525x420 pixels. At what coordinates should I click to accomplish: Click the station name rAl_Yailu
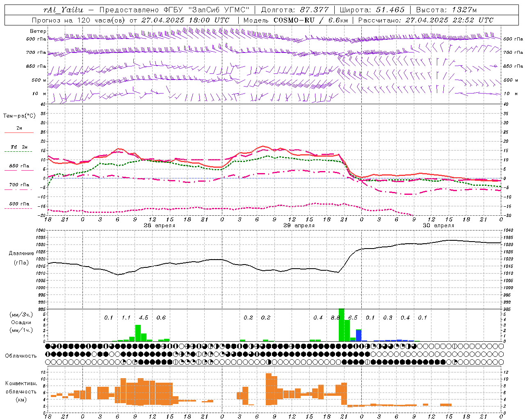tap(64, 10)
